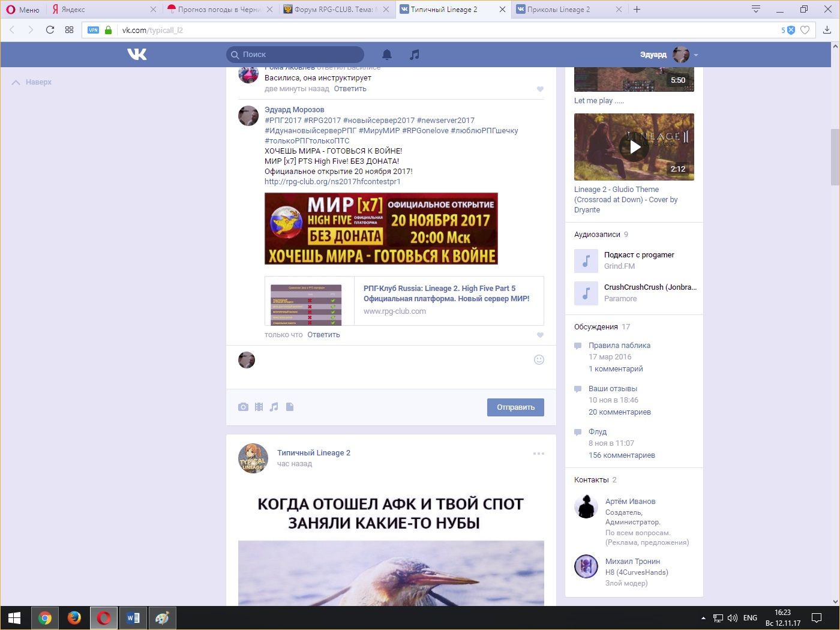The height and width of the screenshot is (630, 840).
Task: Open Paint app from taskbar
Action: (x=162, y=618)
